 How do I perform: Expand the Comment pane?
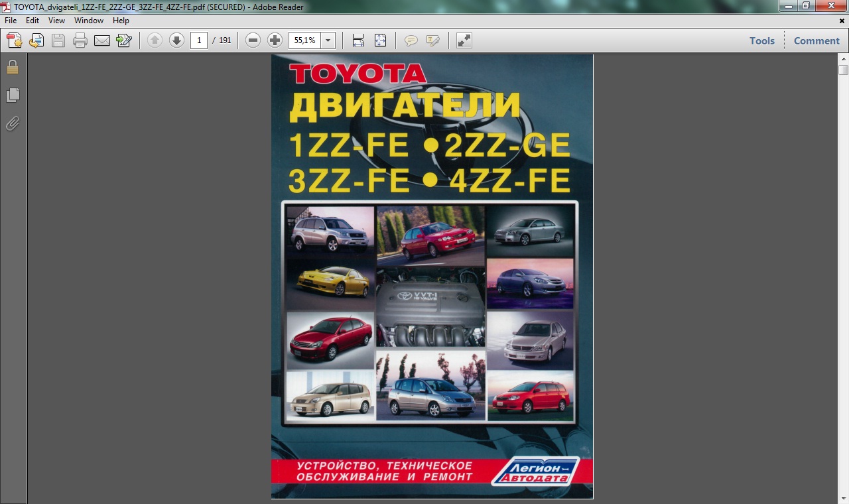tap(816, 40)
